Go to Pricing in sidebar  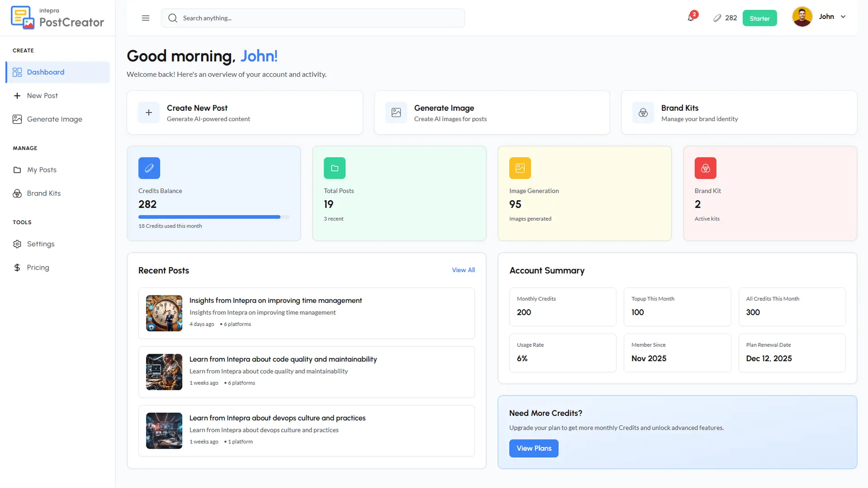[x=38, y=267]
